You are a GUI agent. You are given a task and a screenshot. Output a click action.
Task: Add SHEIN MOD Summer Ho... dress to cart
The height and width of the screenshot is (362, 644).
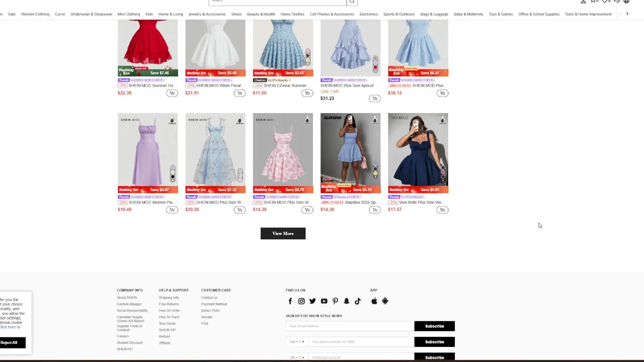pyautogui.click(x=172, y=93)
